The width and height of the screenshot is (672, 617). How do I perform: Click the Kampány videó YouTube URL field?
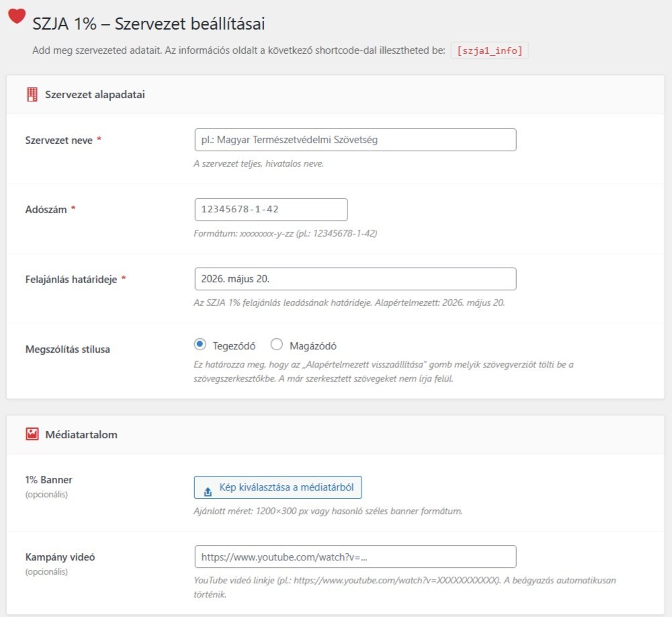355,557
